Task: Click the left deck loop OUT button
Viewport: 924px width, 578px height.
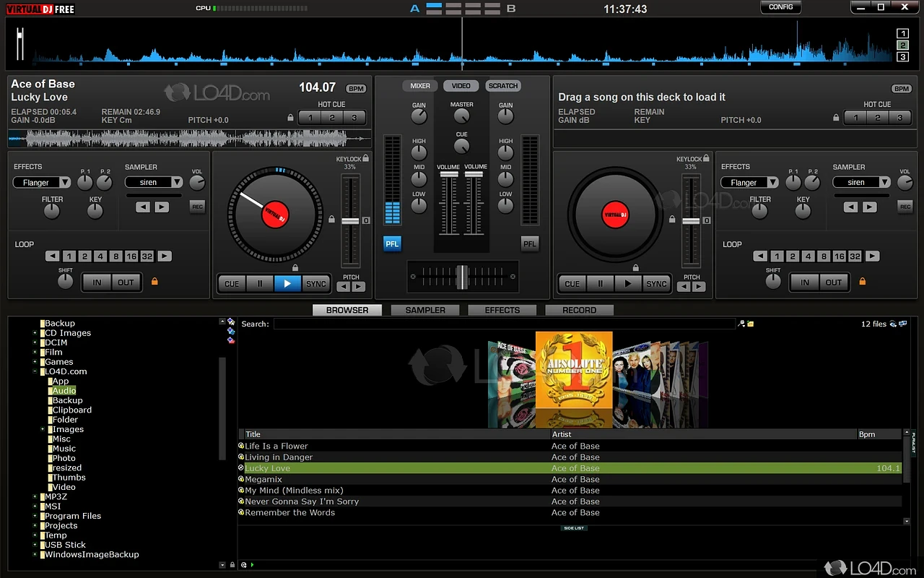Action: [x=126, y=282]
